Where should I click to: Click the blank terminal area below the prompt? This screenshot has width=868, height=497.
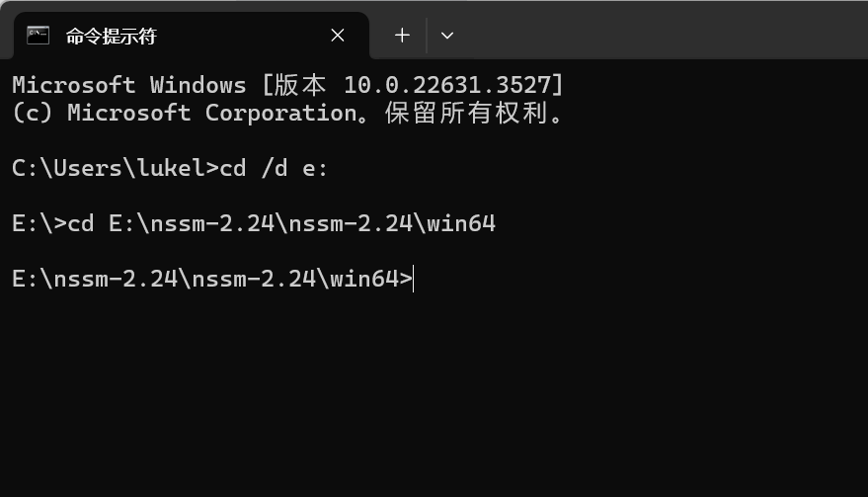click(434, 395)
